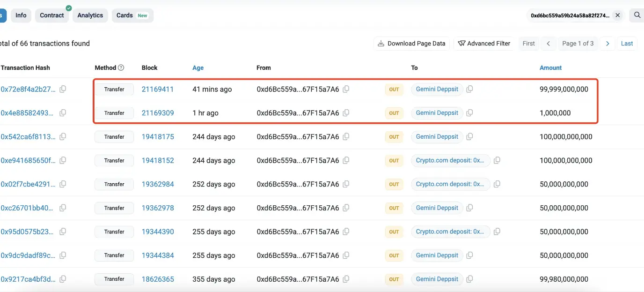The image size is (644, 292).
Task: Copy transaction hash 0x02f7cbe4291
Action: click(63, 184)
